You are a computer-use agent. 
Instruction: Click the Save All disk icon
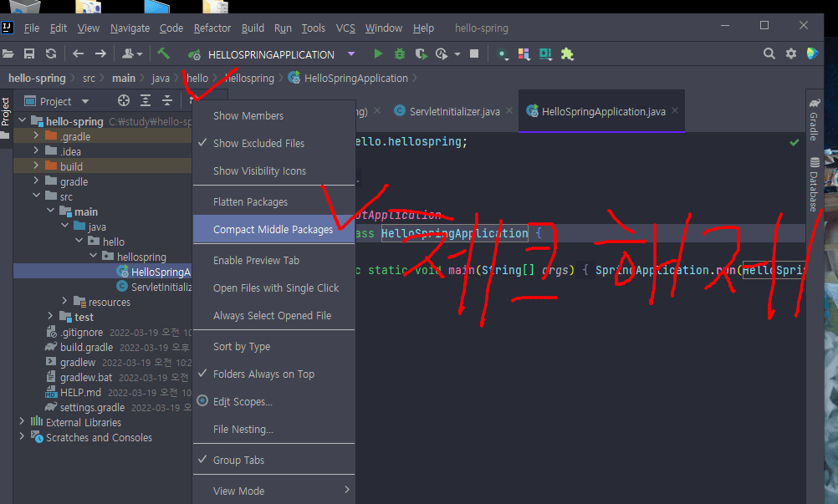coord(29,54)
